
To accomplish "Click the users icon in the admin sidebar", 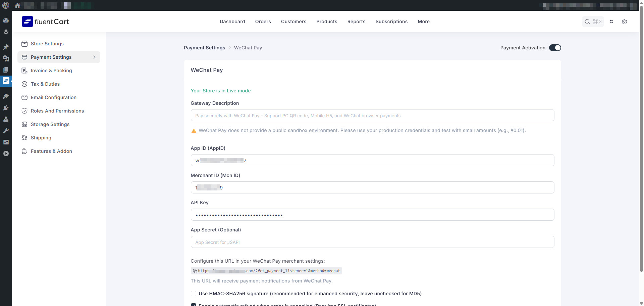I will point(6,119).
